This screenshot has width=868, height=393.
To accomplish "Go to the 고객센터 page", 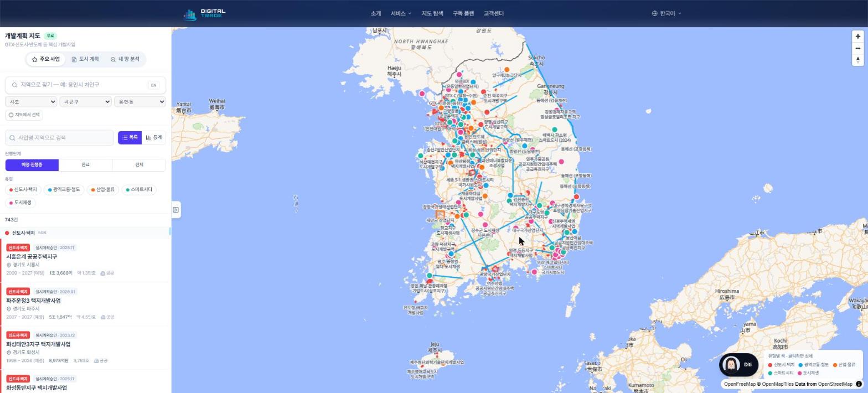I will point(493,13).
